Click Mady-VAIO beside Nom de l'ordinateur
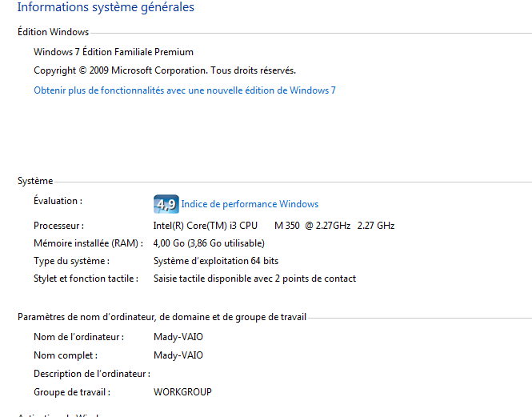The image size is (532, 417). (x=178, y=337)
